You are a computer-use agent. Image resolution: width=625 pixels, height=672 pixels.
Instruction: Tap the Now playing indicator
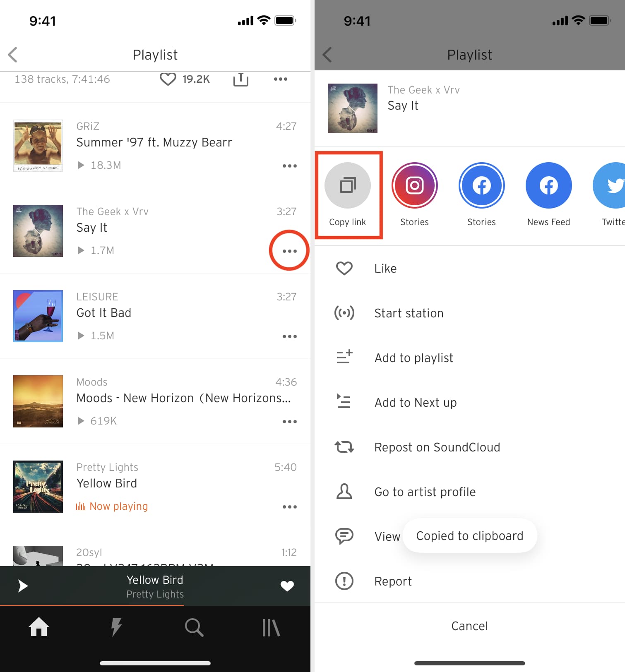(112, 506)
